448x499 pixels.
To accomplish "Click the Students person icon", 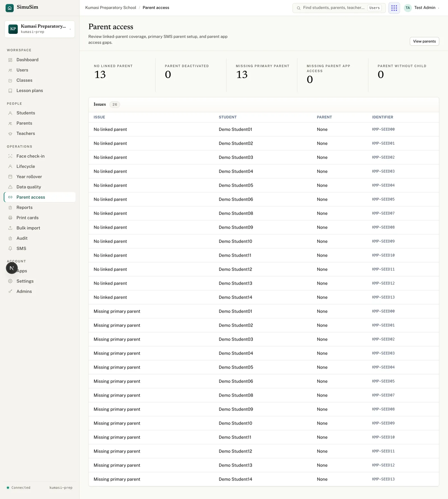I will pyautogui.click(x=10, y=113).
